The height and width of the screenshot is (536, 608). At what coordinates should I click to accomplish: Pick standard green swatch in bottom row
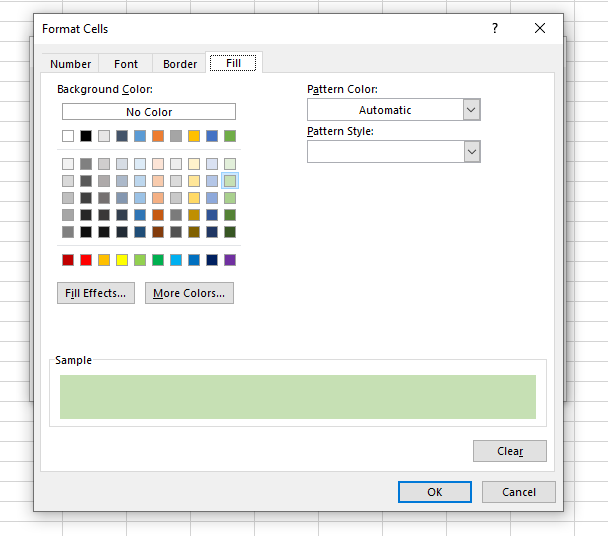158,260
